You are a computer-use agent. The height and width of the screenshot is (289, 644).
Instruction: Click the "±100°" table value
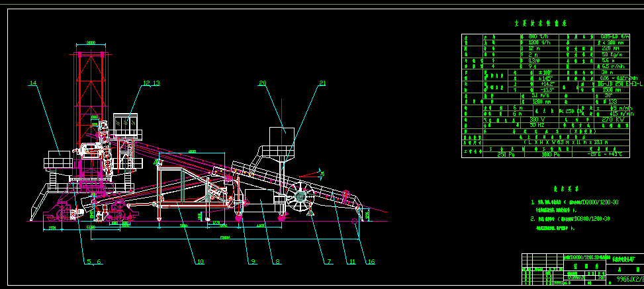[x=545, y=72]
